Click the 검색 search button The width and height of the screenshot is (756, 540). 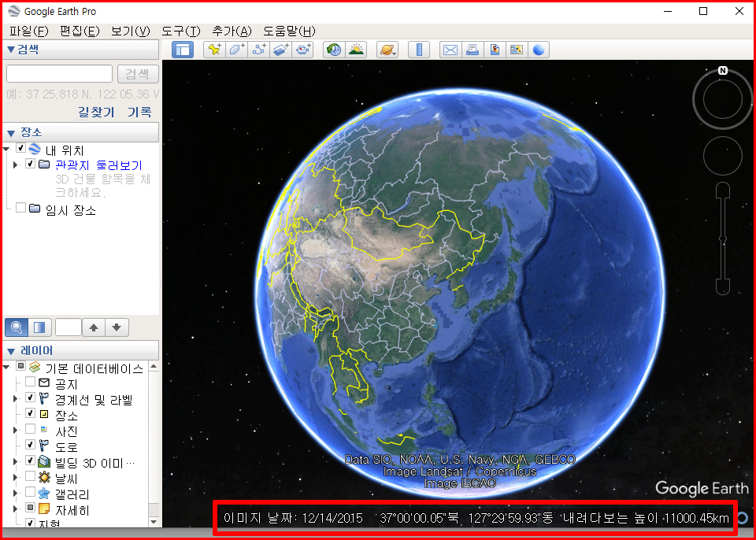coord(138,74)
